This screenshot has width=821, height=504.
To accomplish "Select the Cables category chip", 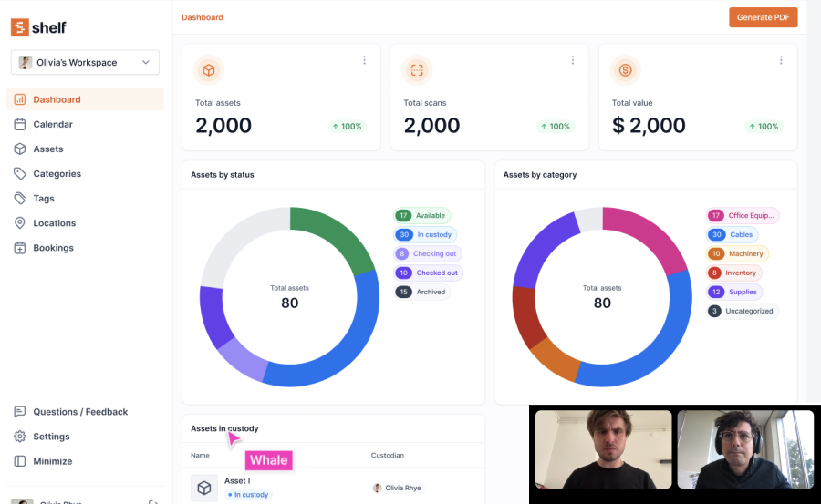I will 733,234.
